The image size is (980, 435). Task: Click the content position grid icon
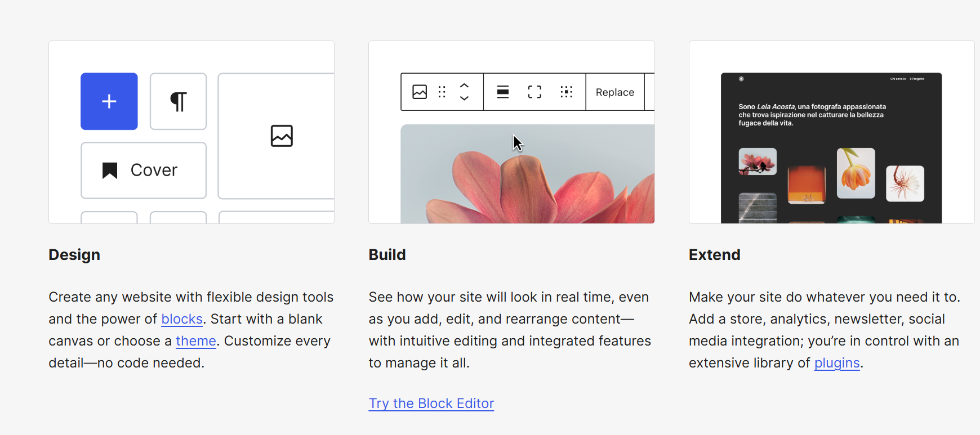coord(567,92)
